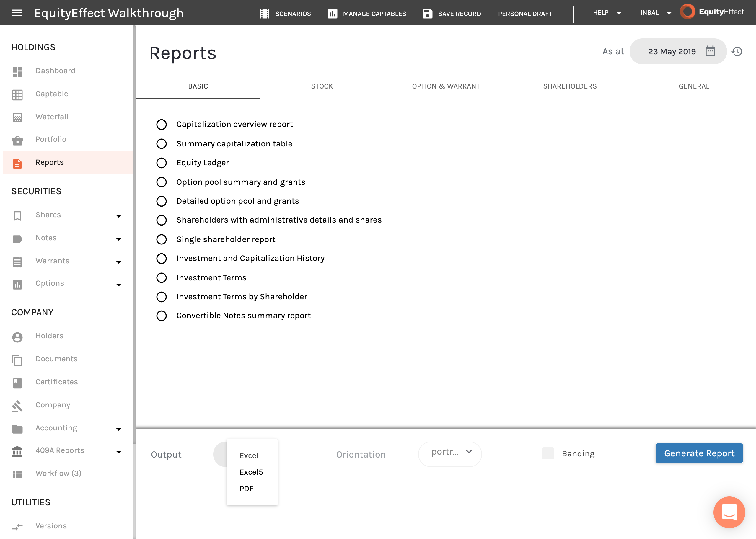756x539 pixels.
Task: Click the Captable grid icon
Action: [17, 95]
